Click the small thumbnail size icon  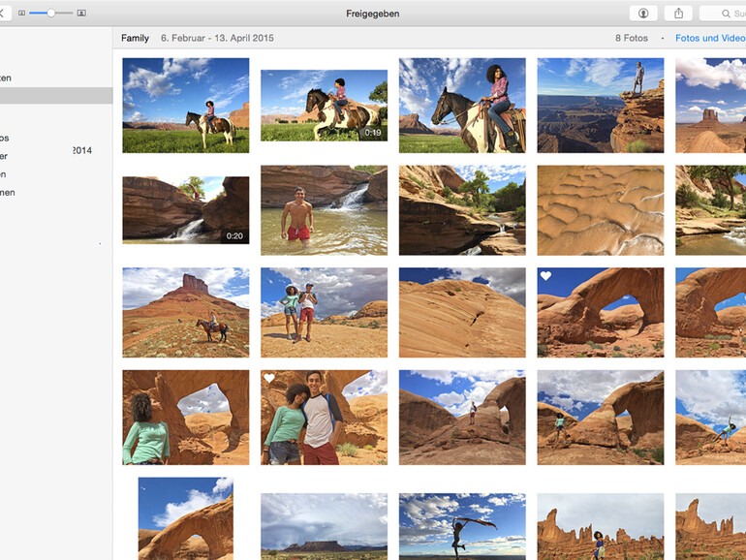pyautogui.click(x=21, y=14)
